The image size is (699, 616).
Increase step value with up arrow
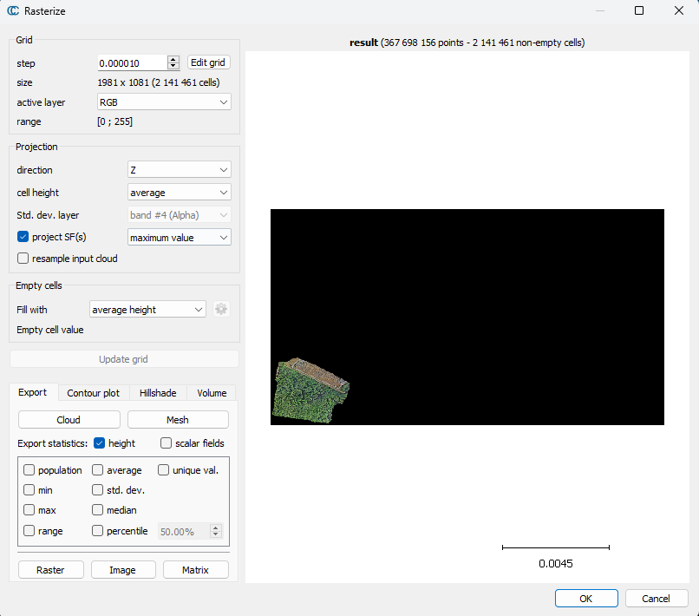(x=173, y=59)
